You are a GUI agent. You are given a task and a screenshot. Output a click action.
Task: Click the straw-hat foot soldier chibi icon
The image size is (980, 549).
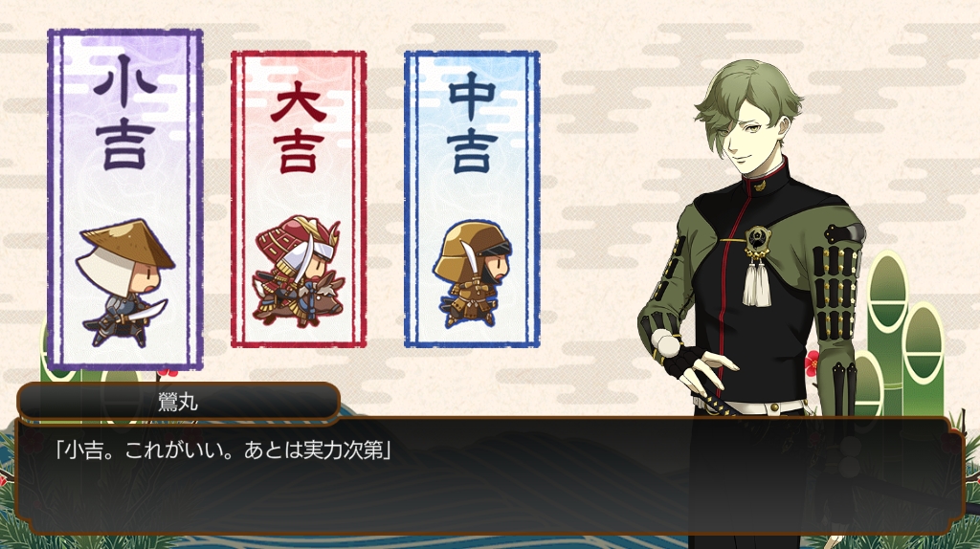point(124,282)
